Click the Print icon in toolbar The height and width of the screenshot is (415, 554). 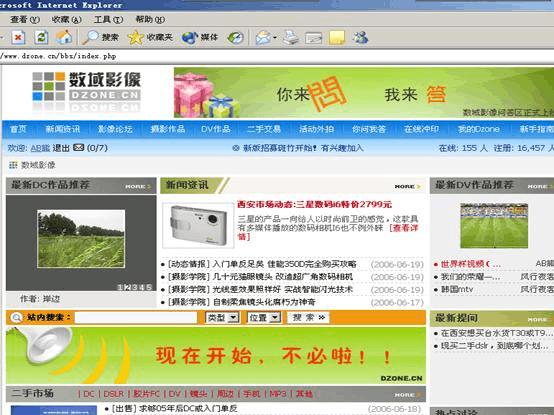point(291,37)
